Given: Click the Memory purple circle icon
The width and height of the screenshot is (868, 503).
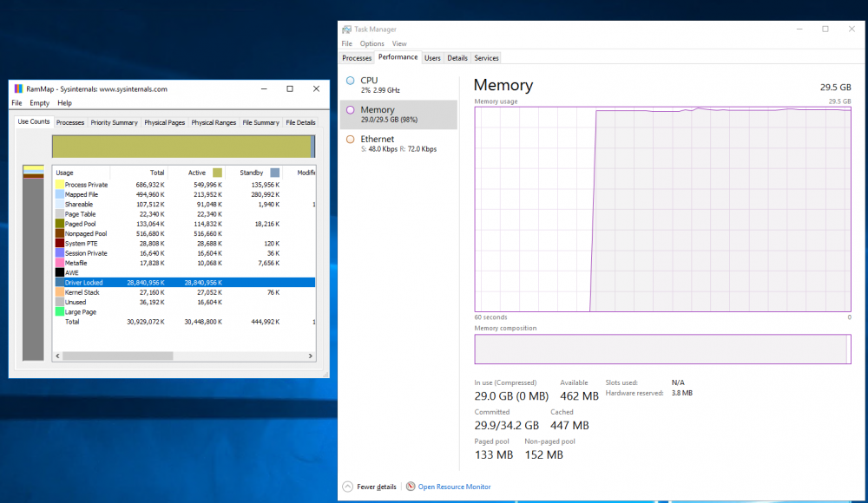Looking at the screenshot, I should 350,110.
